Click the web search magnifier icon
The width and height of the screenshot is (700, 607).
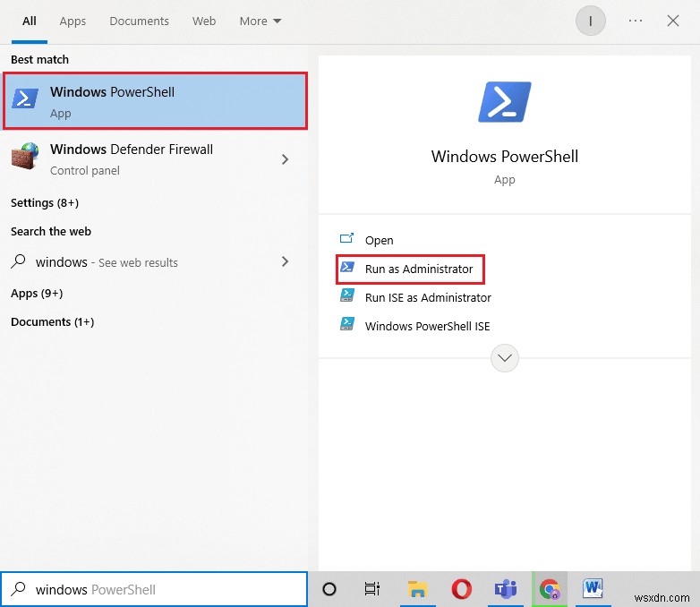tap(18, 261)
